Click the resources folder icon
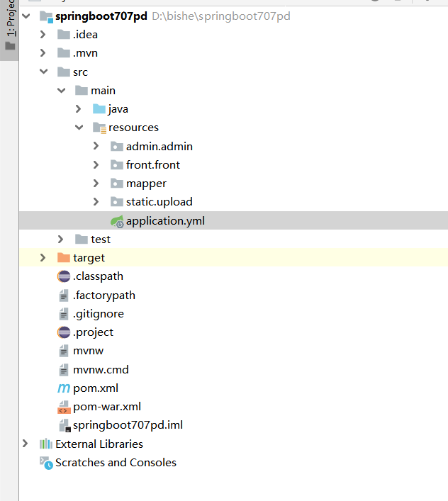Image resolution: width=448 pixels, height=501 pixels. coord(99,128)
